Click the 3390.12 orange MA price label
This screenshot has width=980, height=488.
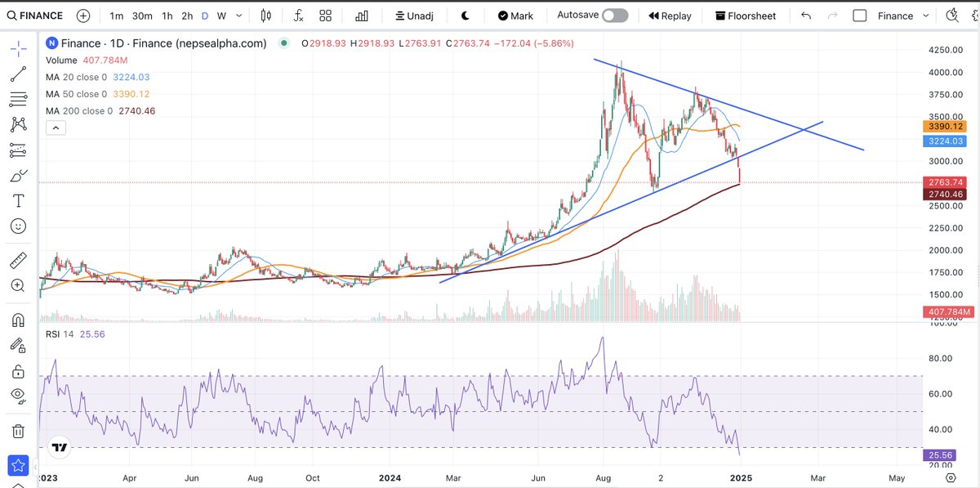pos(945,127)
